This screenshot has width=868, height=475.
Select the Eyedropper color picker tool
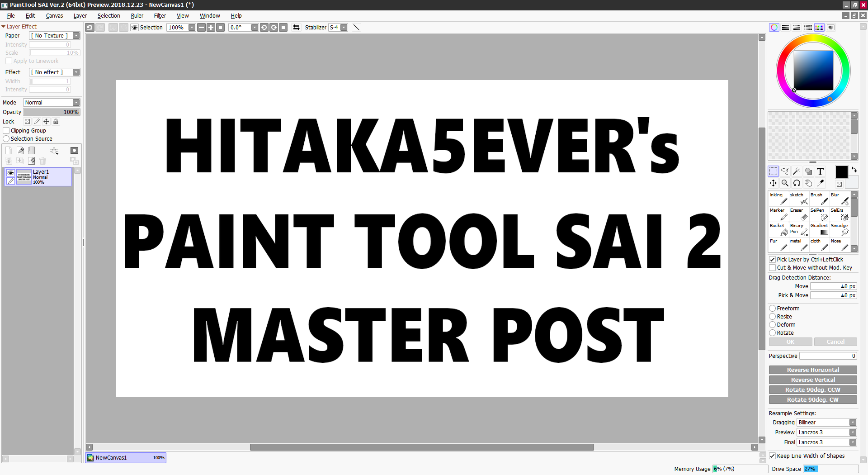click(x=820, y=183)
